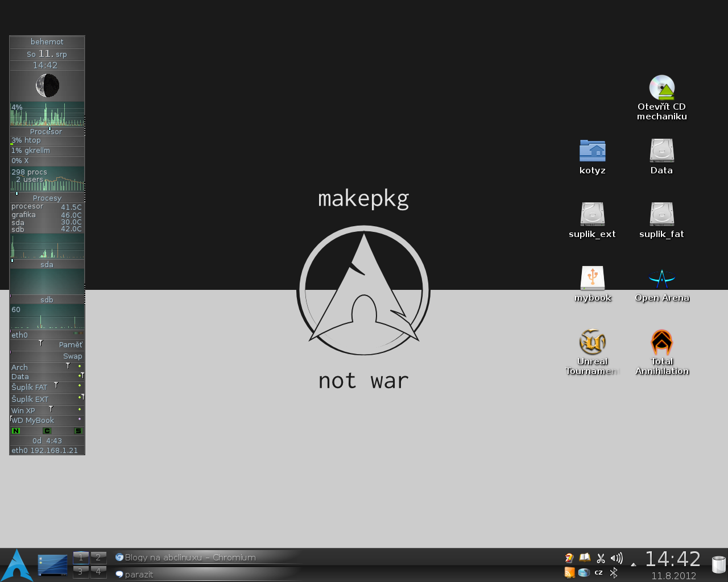The height and width of the screenshot is (582, 728).
Task: Click the C caps lock indicator
Action: tap(47, 431)
